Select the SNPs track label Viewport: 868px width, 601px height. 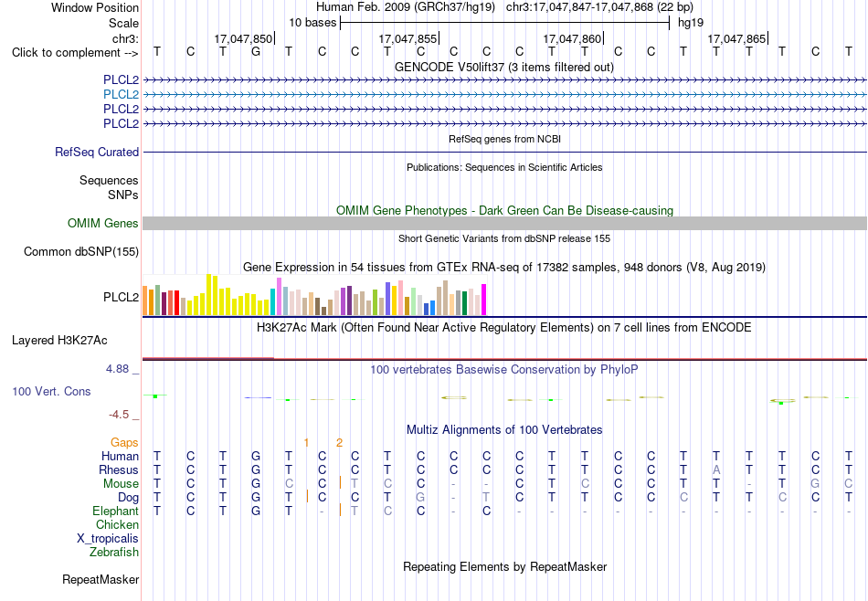(123, 195)
